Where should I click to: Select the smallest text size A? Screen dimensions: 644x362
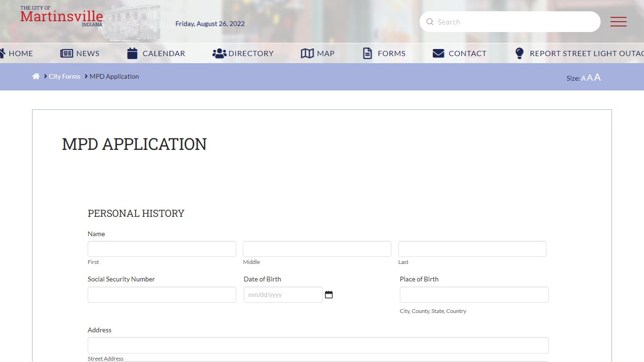pos(583,78)
